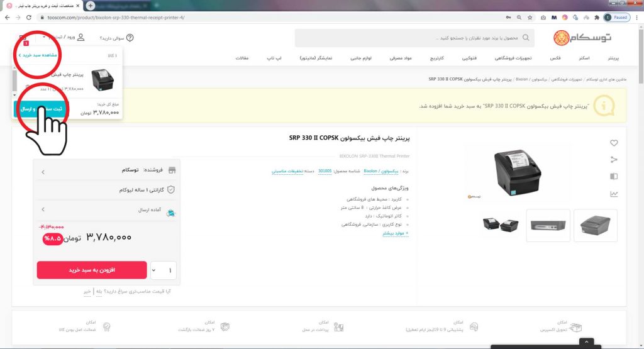Open the اسکنر menu item
The width and height of the screenshot is (644, 349).
[584, 58]
